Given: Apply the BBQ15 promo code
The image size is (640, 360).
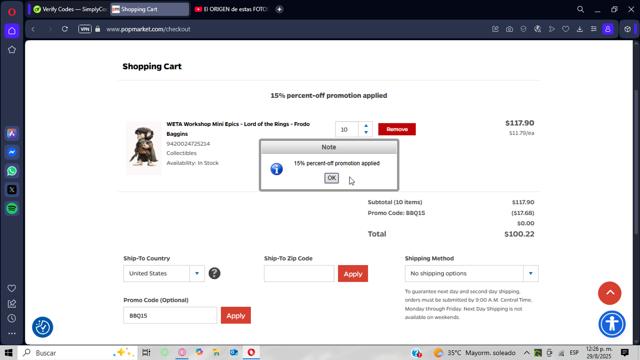Looking at the screenshot, I should point(236,316).
